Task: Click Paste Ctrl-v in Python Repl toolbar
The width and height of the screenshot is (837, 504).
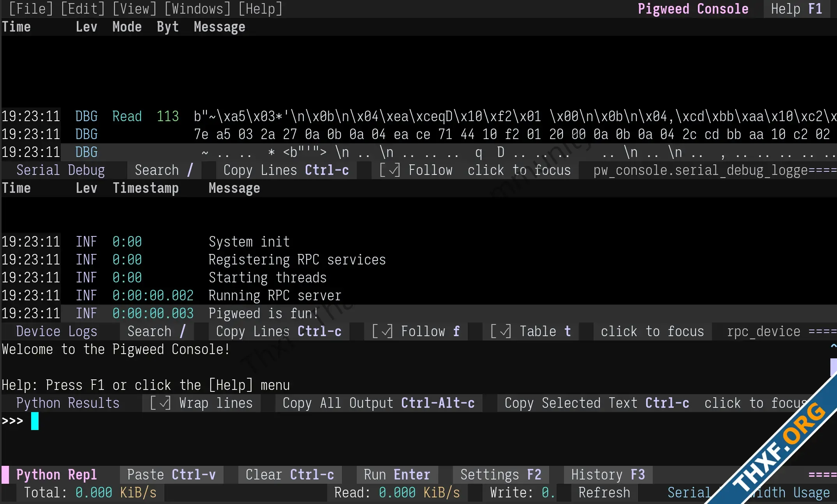Action: [x=171, y=475]
